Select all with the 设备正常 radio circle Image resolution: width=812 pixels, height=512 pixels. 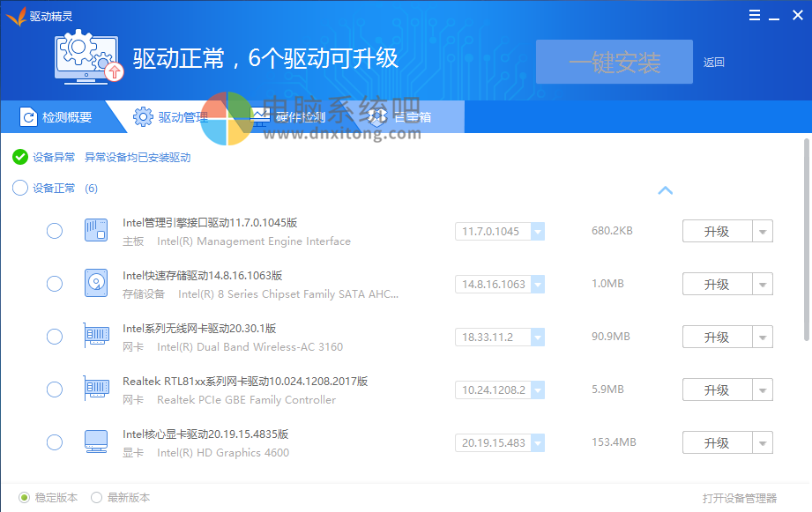tap(19, 188)
